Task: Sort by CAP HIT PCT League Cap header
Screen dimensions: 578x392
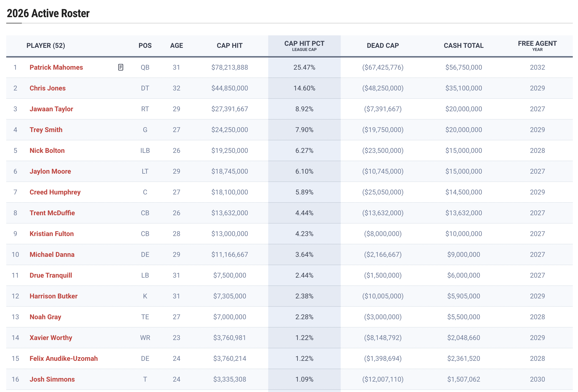Action: click(x=304, y=45)
